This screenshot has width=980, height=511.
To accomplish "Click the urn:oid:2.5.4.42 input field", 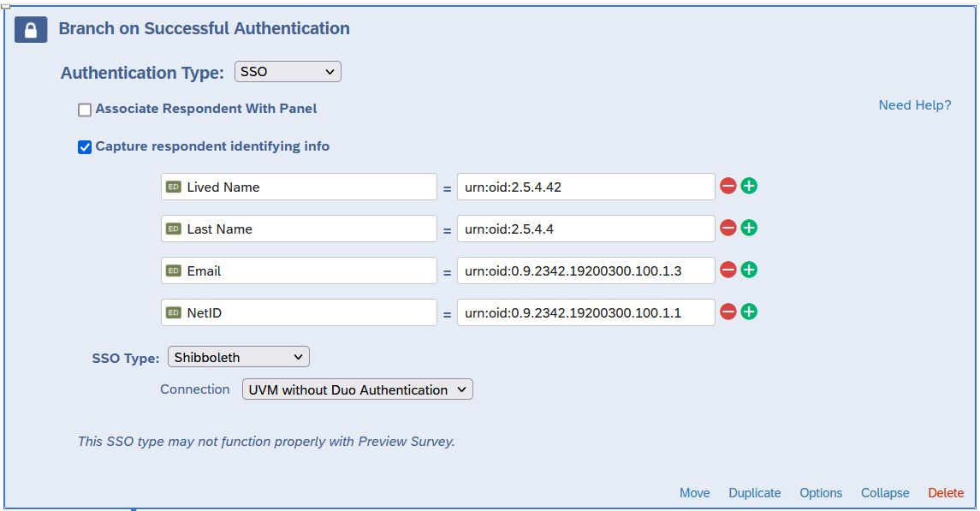I will pyautogui.click(x=585, y=187).
